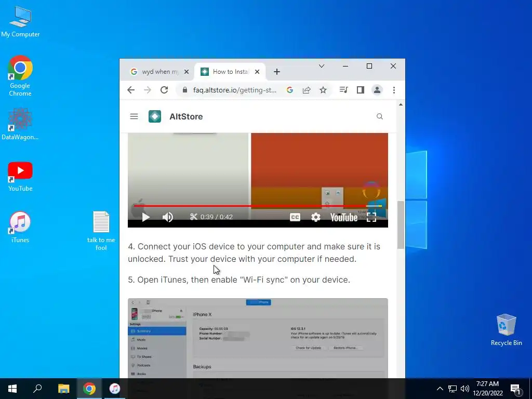532x399 pixels.
Task: Close the 'How to Instal' tab
Action: [x=257, y=72]
